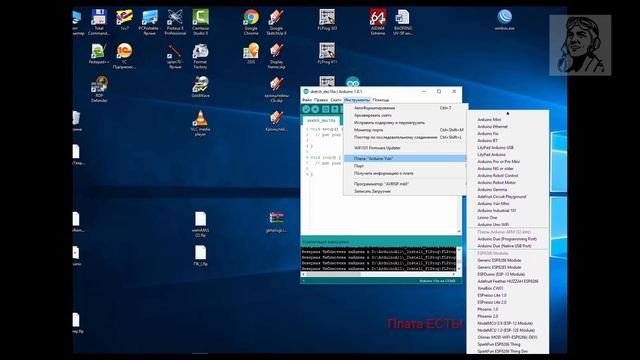This screenshot has height=360, width=640.
Task: Select the 1C Предприятие desktop icon
Action: coord(124,56)
